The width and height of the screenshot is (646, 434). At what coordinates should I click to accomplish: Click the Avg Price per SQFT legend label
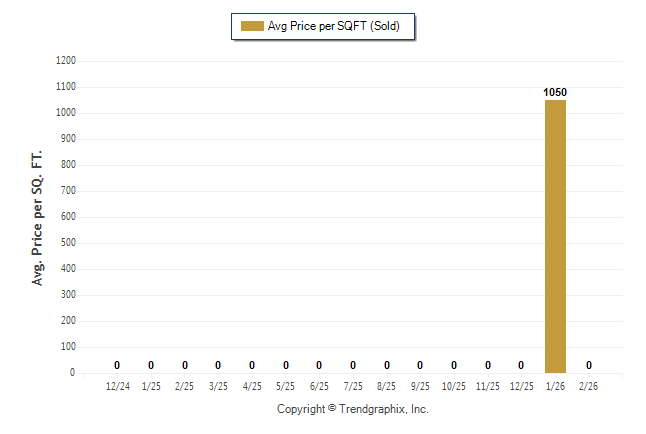pos(333,26)
